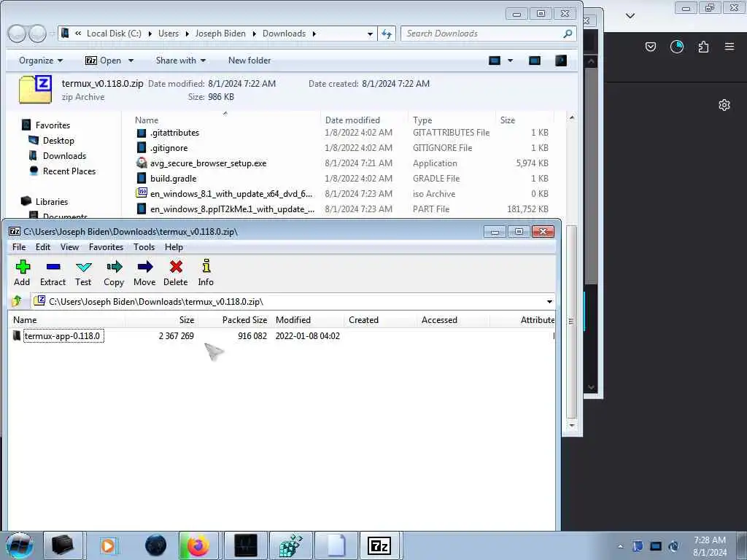Open the Windows Start button

20,545
